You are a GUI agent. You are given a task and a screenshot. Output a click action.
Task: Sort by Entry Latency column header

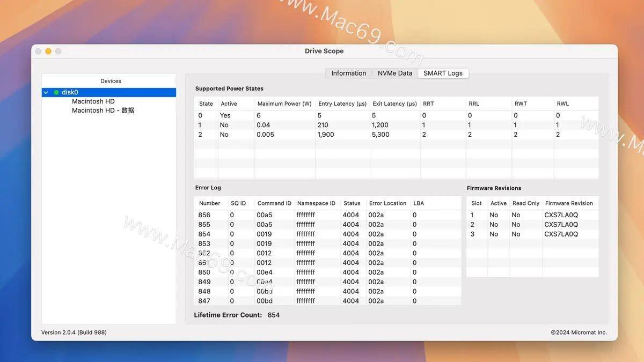(342, 104)
